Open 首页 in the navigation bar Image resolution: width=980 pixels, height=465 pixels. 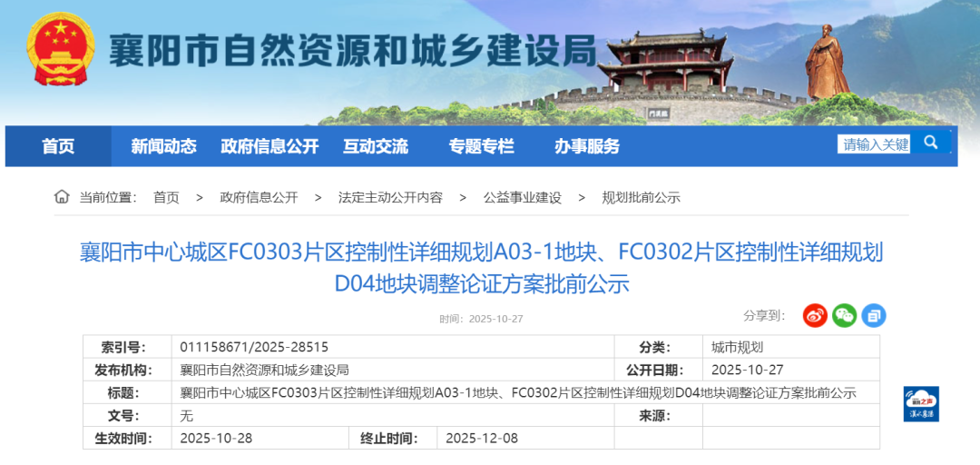[x=58, y=146]
